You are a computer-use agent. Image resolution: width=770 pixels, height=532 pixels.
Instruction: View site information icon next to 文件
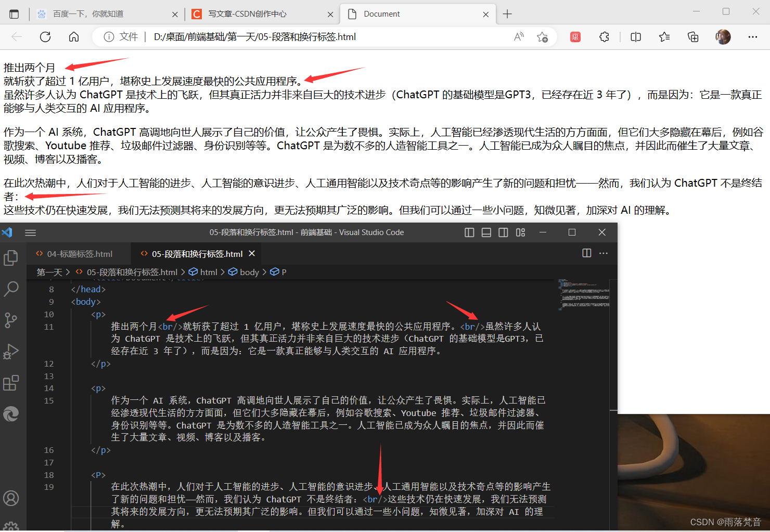(109, 37)
